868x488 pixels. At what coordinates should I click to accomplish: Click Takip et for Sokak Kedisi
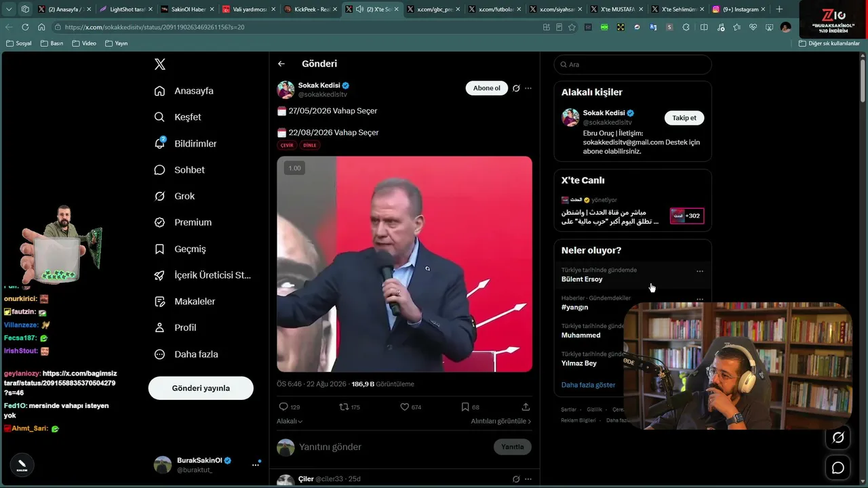(x=684, y=118)
